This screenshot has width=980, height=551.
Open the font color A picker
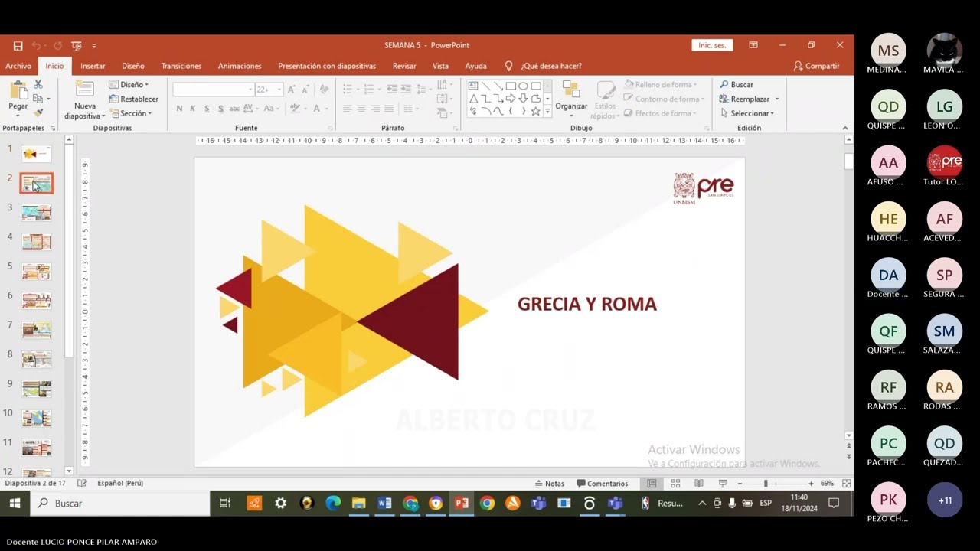[x=318, y=109]
